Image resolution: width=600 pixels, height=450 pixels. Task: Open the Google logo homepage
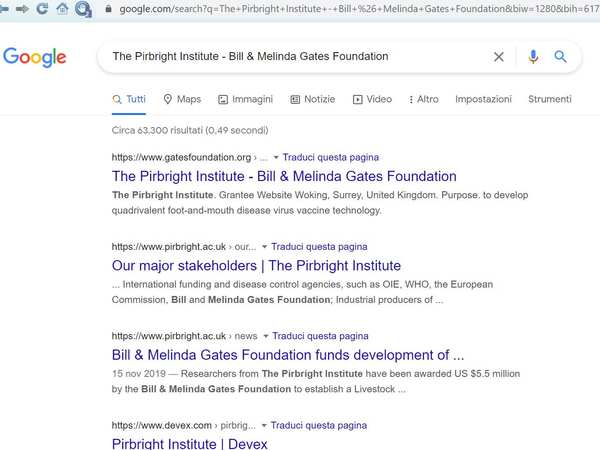point(34,57)
